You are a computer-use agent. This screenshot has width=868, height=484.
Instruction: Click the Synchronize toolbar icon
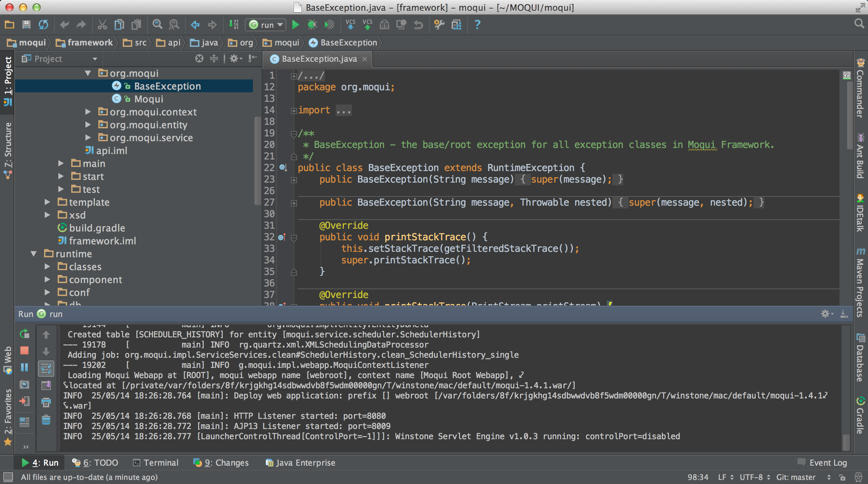(x=43, y=24)
